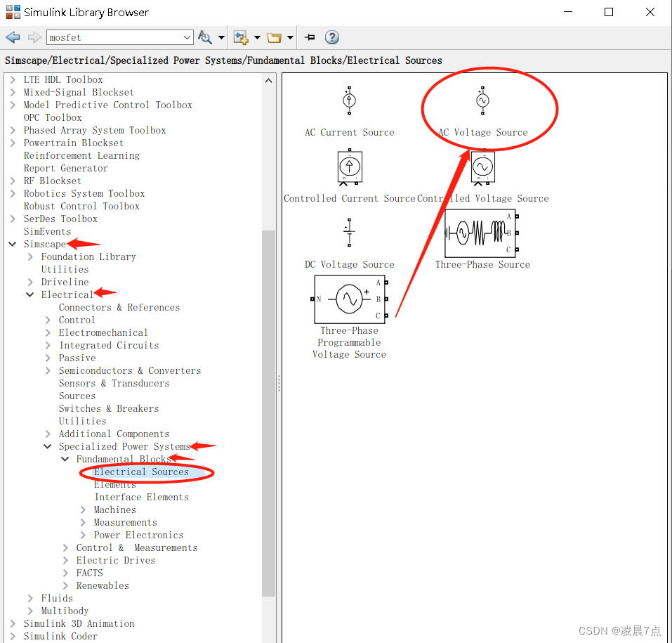The width and height of the screenshot is (672, 643).
Task: Expand the Power Electronics node
Action: pos(83,535)
